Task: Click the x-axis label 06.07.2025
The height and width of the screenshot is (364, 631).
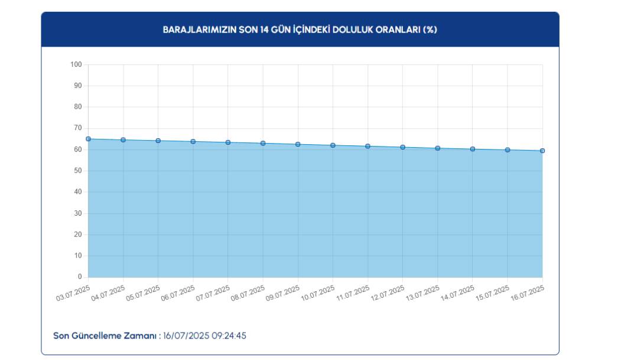Action: pyautogui.click(x=178, y=293)
